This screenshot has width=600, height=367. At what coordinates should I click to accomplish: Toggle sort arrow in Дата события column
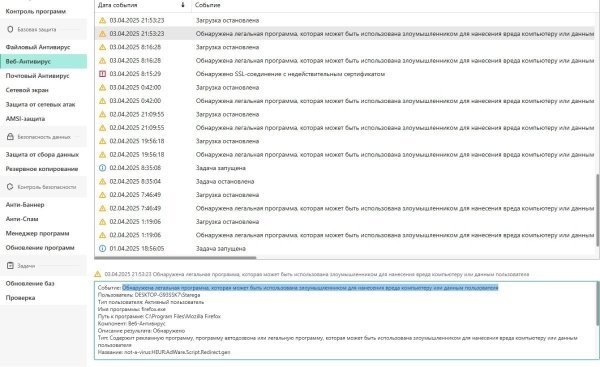pos(183,5)
